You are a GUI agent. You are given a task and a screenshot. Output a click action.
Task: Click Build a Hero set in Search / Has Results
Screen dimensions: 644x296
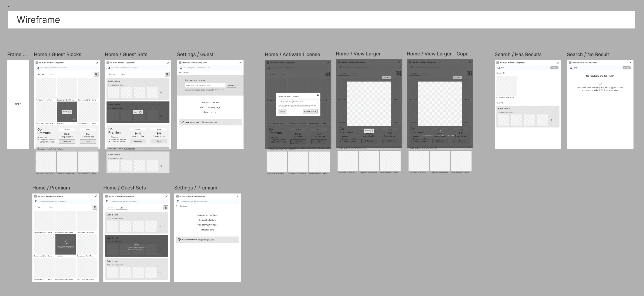[x=527, y=117]
